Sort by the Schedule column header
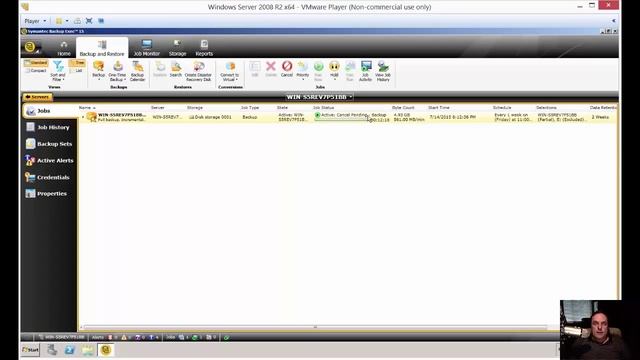The image size is (640, 360). (502, 107)
